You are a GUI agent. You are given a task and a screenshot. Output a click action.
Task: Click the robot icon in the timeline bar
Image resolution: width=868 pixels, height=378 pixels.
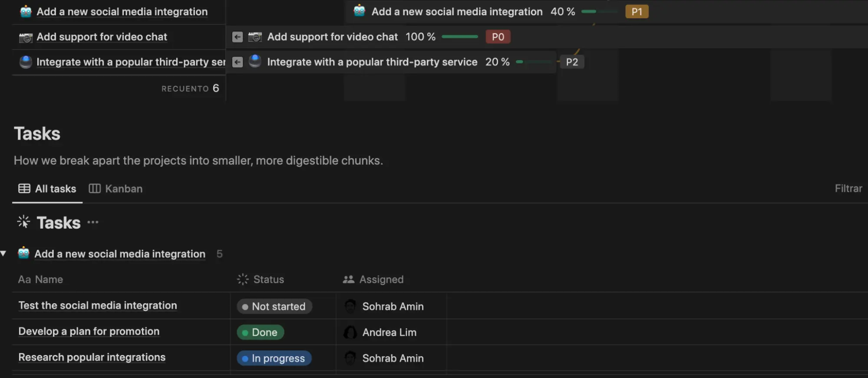(359, 11)
